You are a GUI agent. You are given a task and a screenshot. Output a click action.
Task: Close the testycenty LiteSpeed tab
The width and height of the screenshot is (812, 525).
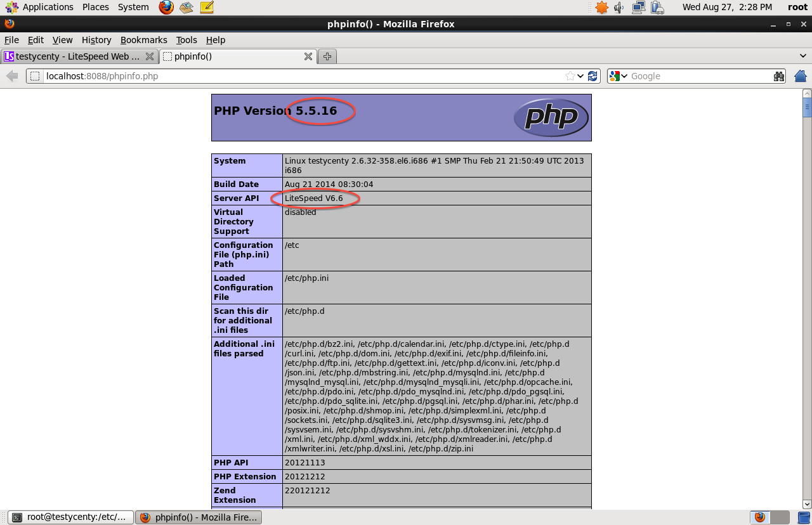[x=150, y=56]
